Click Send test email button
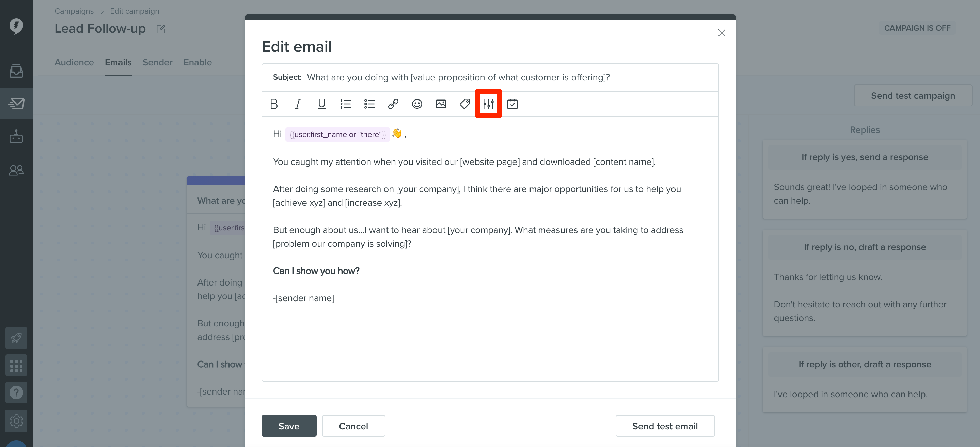Viewport: 980px width, 447px height. click(665, 426)
